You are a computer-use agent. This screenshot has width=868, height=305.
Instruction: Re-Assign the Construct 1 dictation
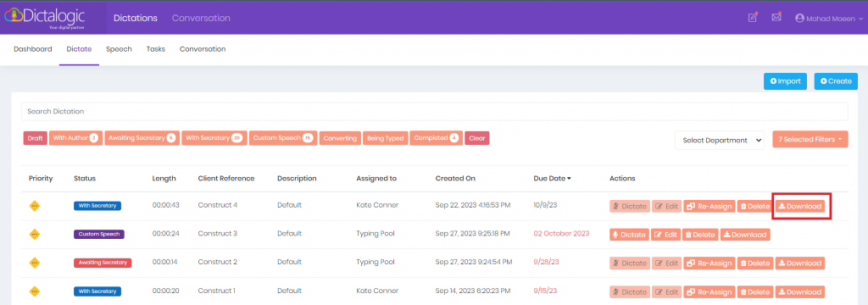click(709, 291)
